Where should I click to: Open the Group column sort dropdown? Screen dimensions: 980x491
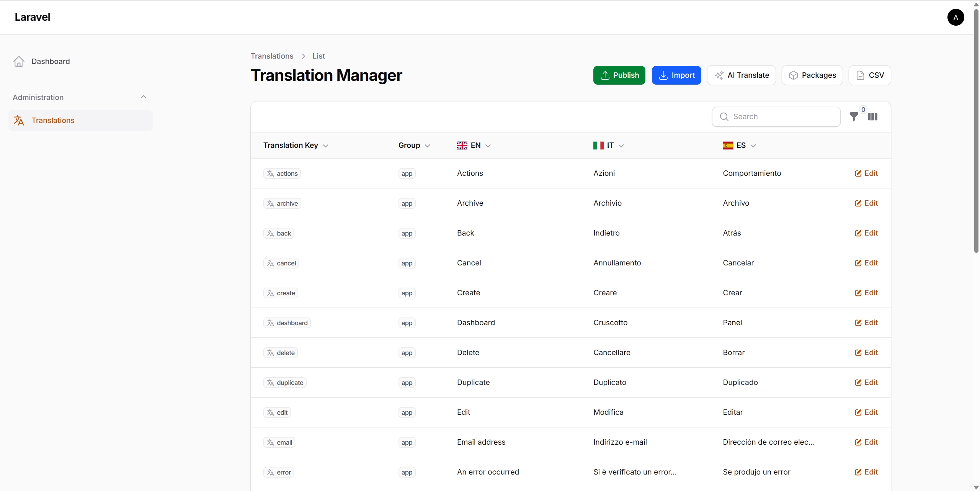(428, 146)
